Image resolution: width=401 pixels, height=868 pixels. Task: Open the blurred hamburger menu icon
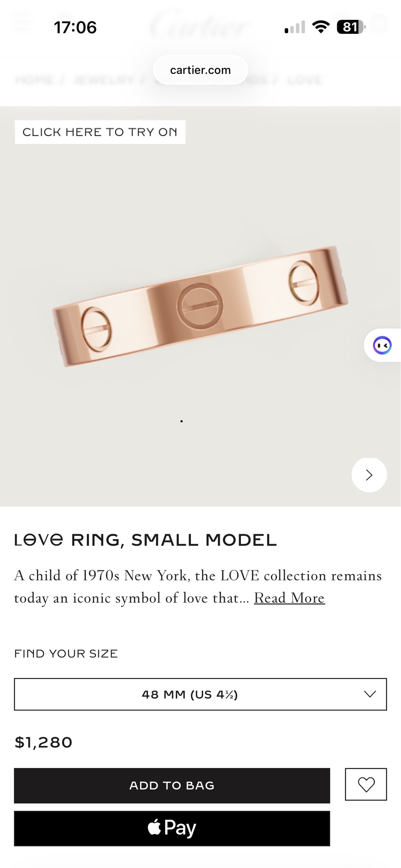23,23
